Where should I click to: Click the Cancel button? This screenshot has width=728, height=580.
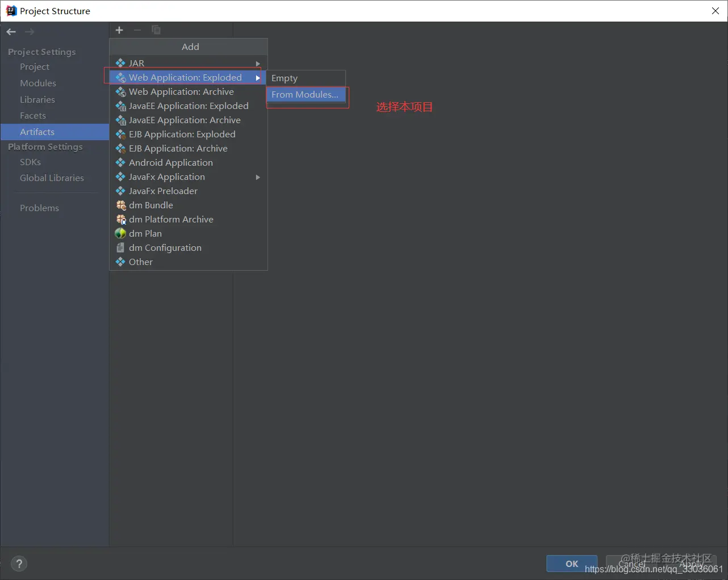pos(631,564)
